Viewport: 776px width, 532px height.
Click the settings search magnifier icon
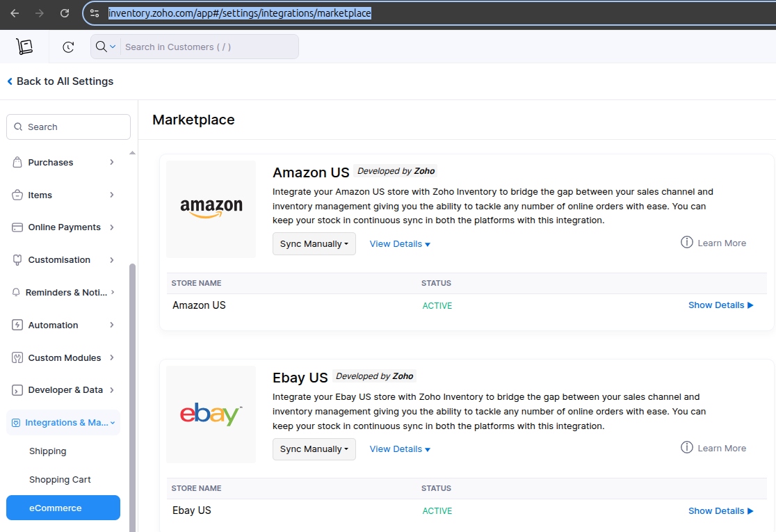[x=18, y=127]
